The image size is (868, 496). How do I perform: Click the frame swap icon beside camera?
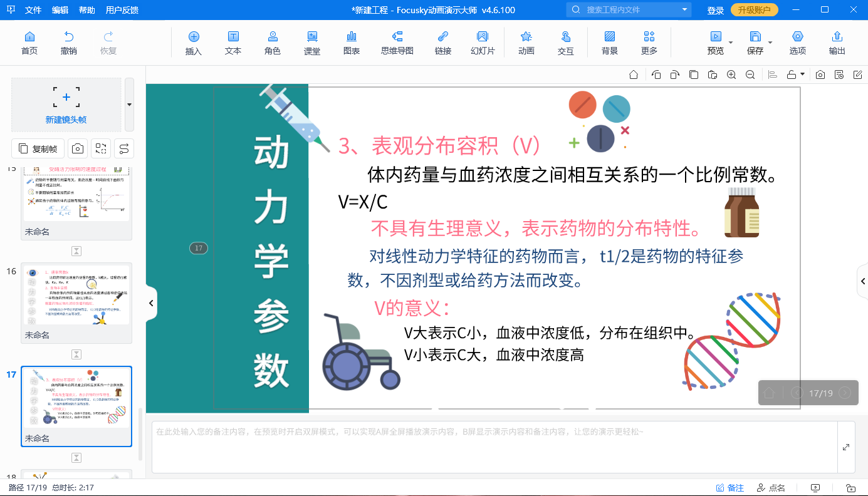click(101, 148)
